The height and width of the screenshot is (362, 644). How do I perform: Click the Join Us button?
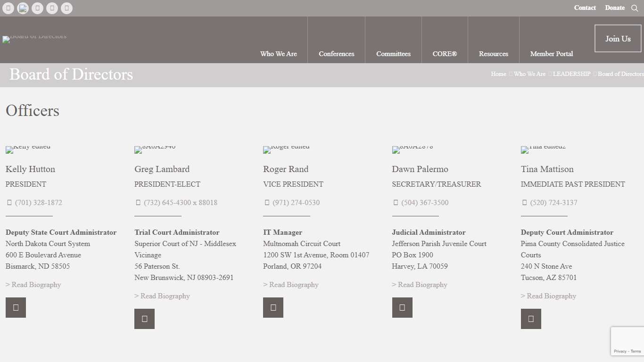pyautogui.click(x=618, y=39)
